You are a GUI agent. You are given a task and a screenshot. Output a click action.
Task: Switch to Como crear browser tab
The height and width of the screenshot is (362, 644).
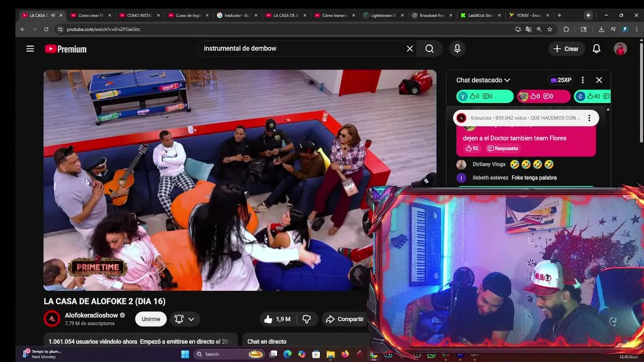click(x=91, y=16)
